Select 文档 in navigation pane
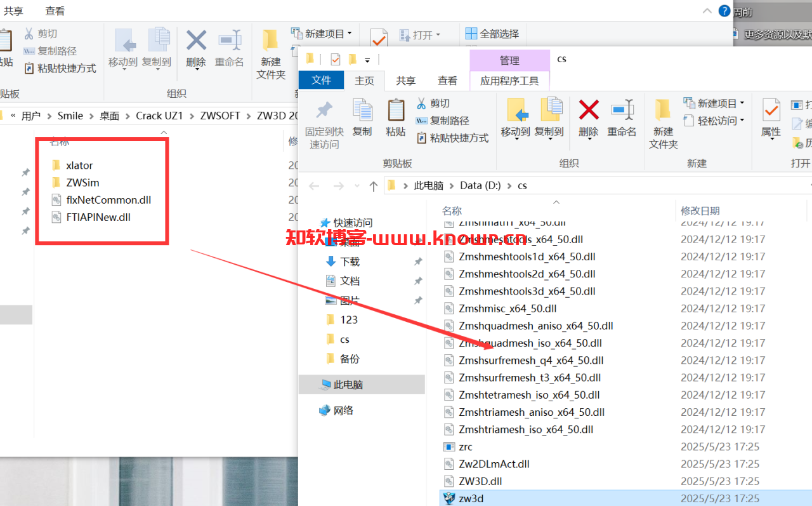This screenshot has height=506, width=812. click(x=350, y=281)
